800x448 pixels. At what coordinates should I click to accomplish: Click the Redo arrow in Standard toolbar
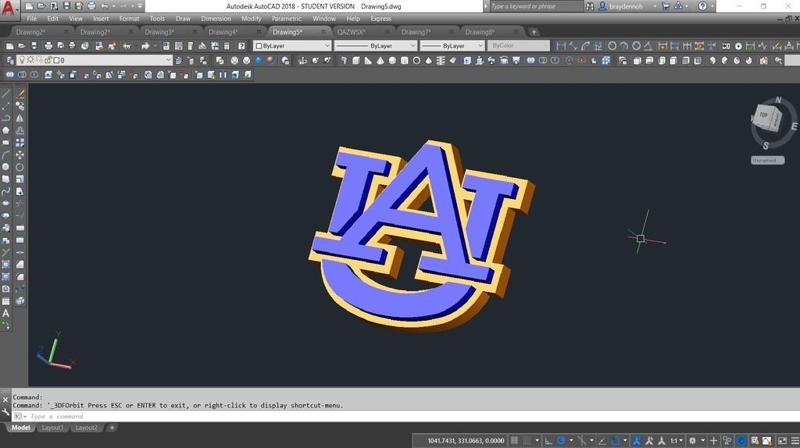pyautogui.click(x=145, y=46)
